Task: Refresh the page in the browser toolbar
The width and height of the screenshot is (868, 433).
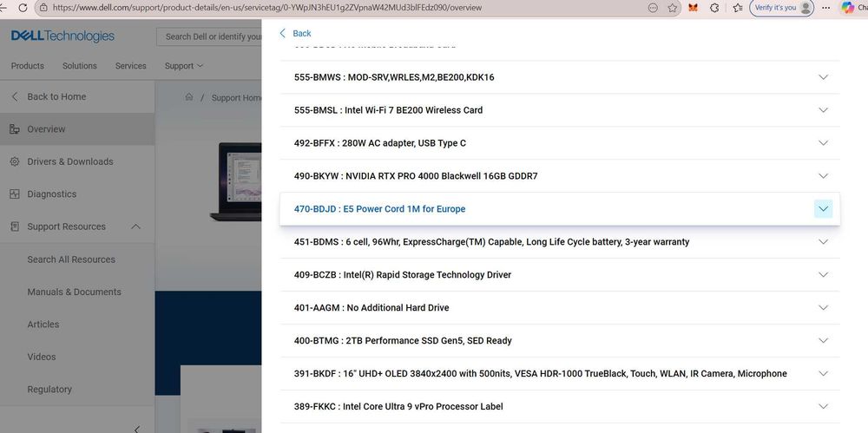Action: pos(23,8)
